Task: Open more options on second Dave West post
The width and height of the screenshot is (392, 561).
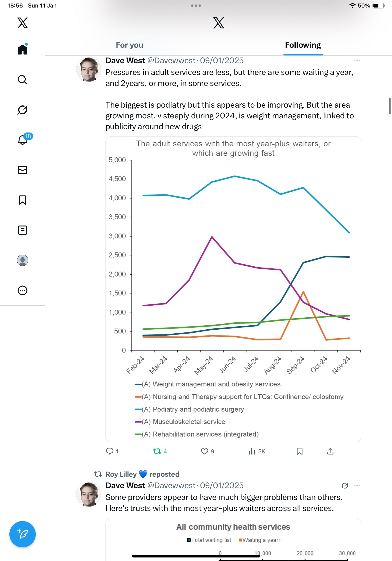Action: [x=357, y=486]
